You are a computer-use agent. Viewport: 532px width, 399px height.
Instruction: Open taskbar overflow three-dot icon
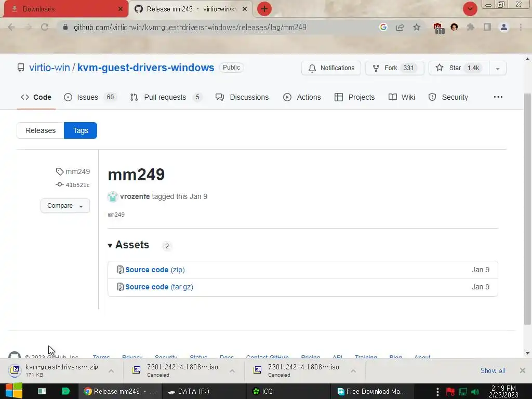pos(437,392)
